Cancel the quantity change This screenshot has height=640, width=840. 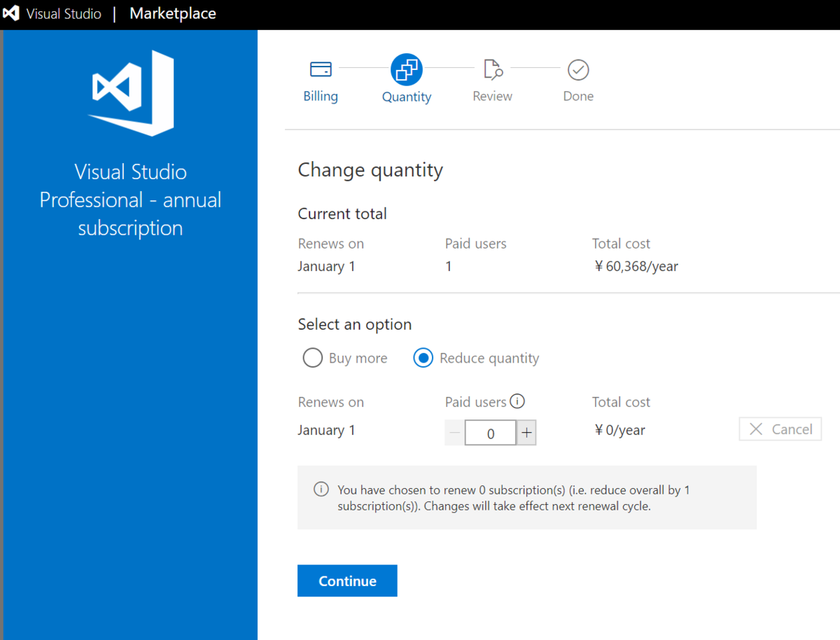tap(780, 429)
